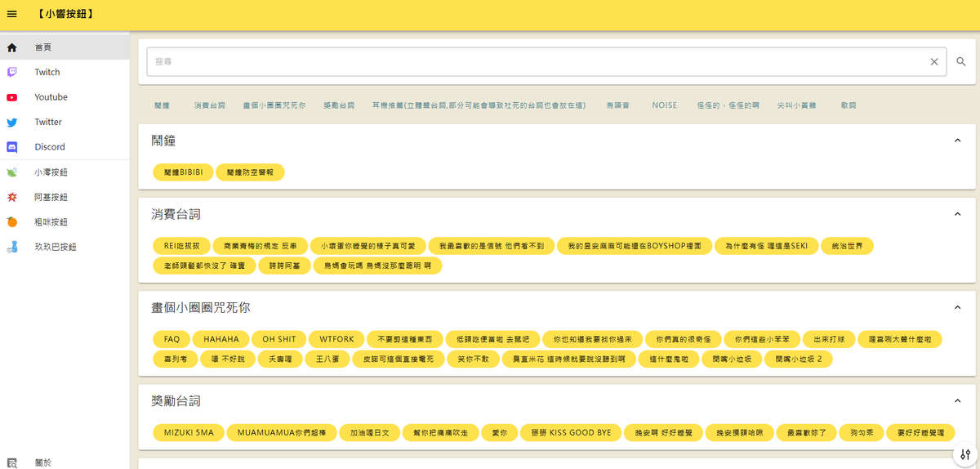Open the hamburger navigation menu
The image size is (980, 469).
click(12, 15)
